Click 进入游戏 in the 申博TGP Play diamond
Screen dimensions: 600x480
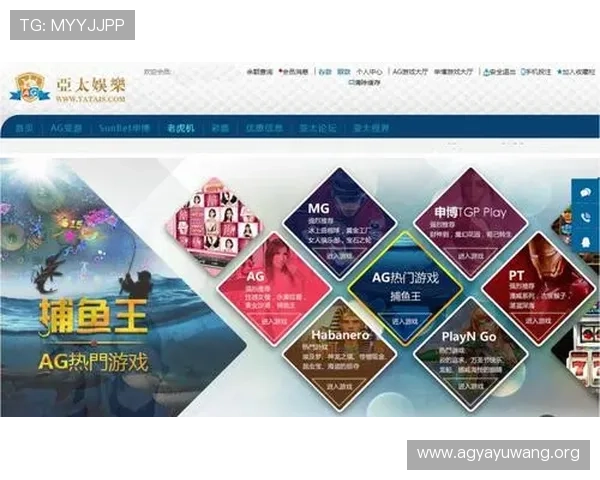[471, 256]
